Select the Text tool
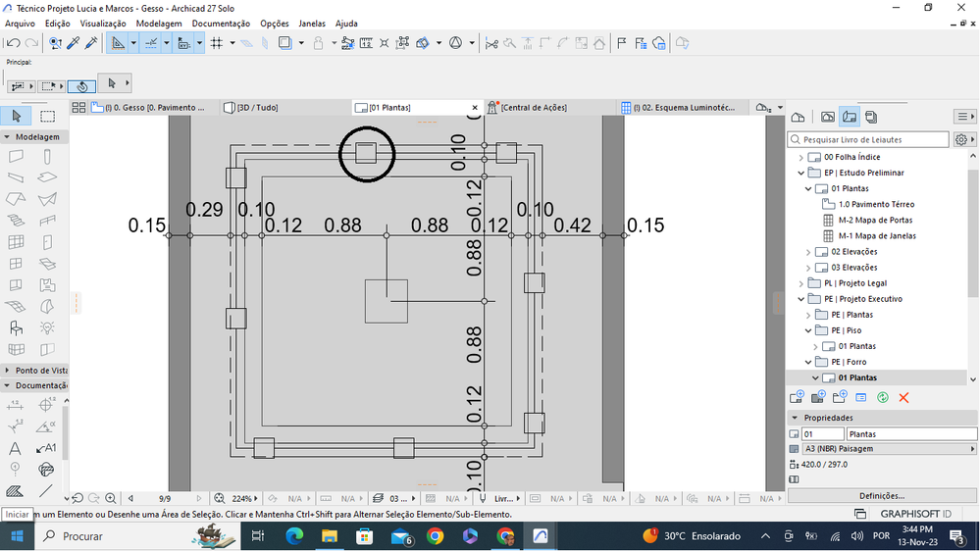Image resolution: width=980 pixels, height=551 pixels. 16,448
